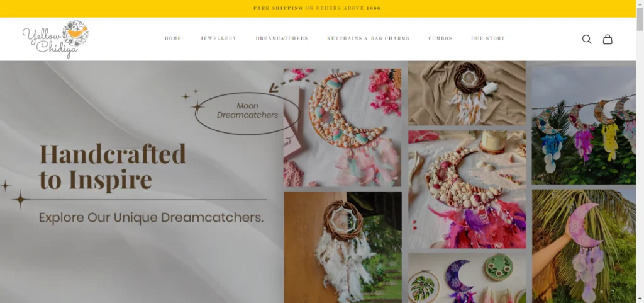This screenshot has width=644, height=303.
Task: Go to the Home menu item
Action: (x=173, y=38)
